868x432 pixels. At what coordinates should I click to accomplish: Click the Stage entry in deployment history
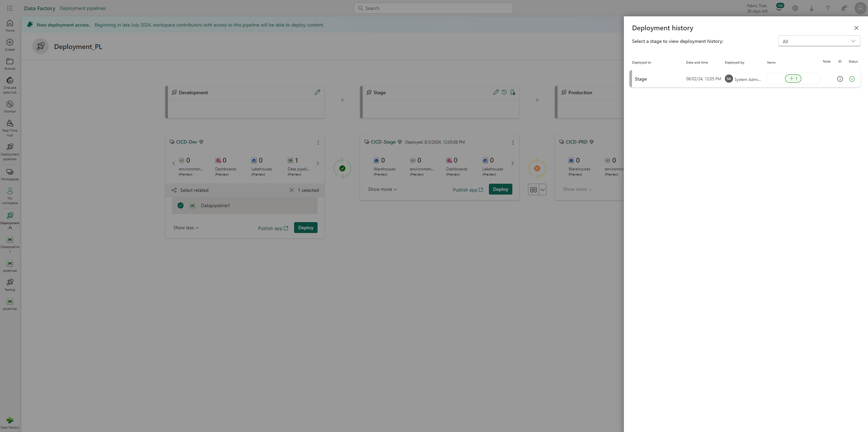745,79
